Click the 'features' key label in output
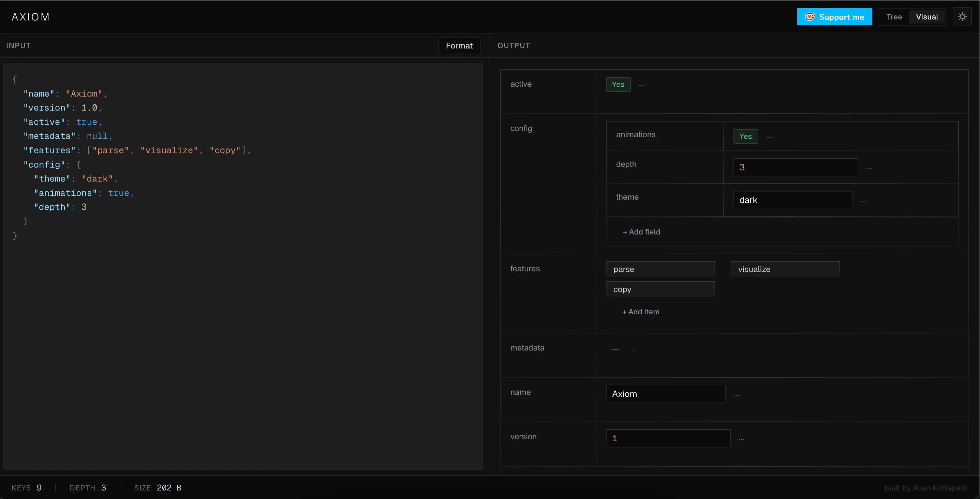 pos(525,269)
